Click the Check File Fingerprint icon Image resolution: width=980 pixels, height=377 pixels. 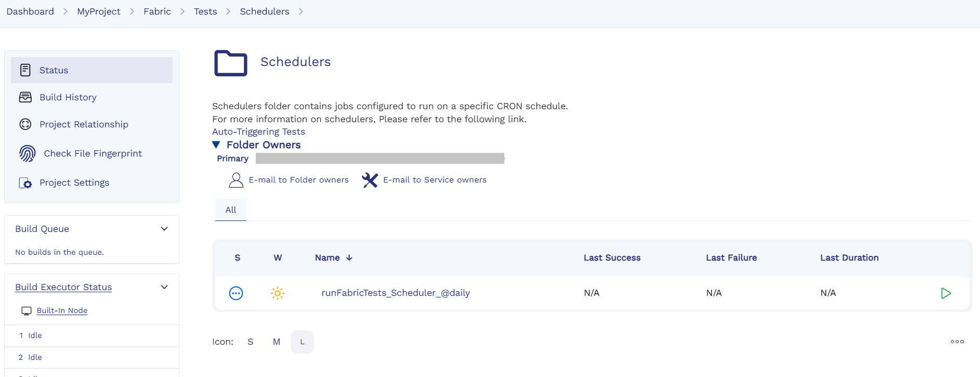click(28, 153)
